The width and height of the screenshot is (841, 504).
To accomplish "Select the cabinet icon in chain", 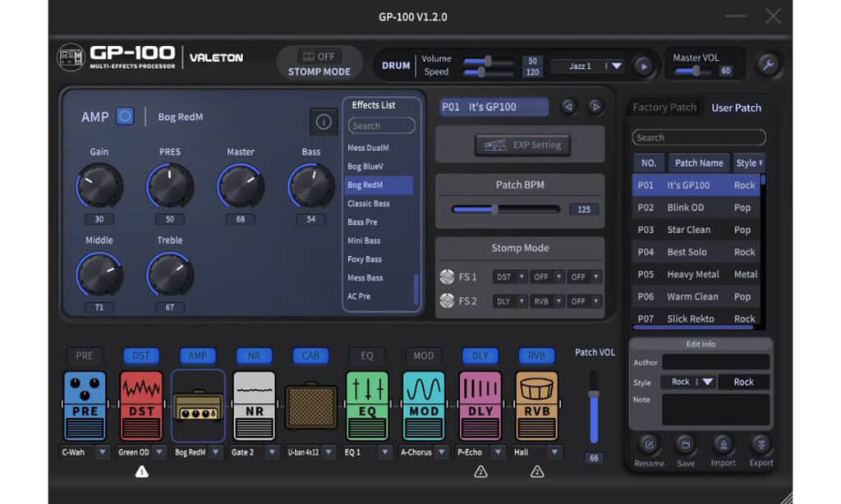I will coord(310,406).
